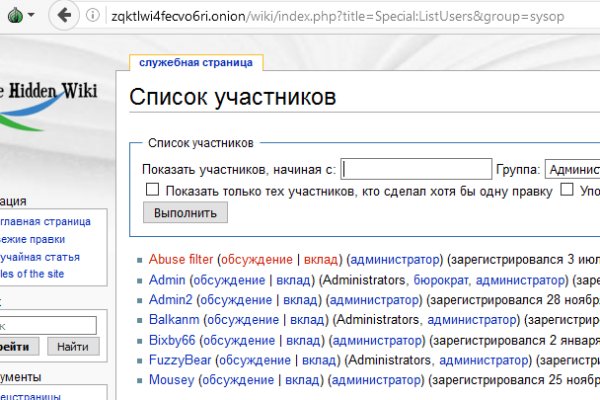
Task: Switch to the 'служебная страница' tab
Action: (x=196, y=62)
